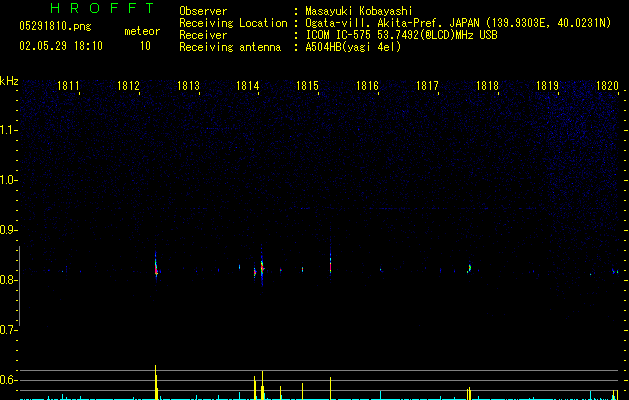Click the 1820 time axis label

607,86
